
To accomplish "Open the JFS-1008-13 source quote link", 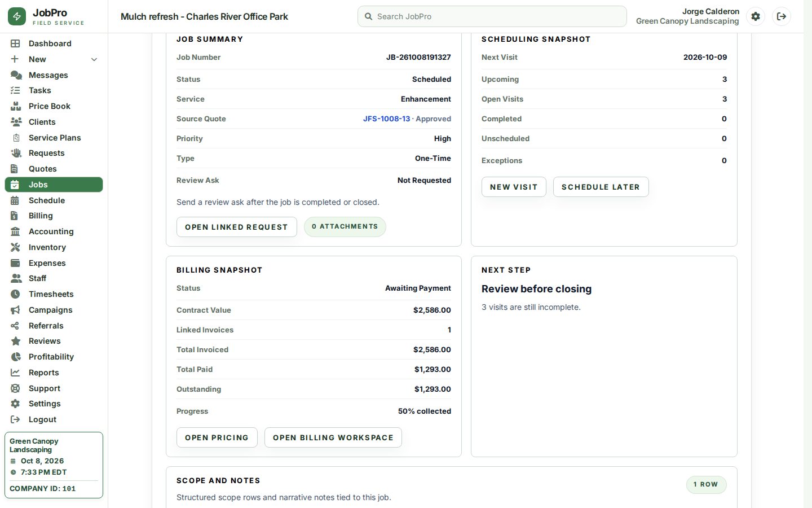I will tap(386, 119).
